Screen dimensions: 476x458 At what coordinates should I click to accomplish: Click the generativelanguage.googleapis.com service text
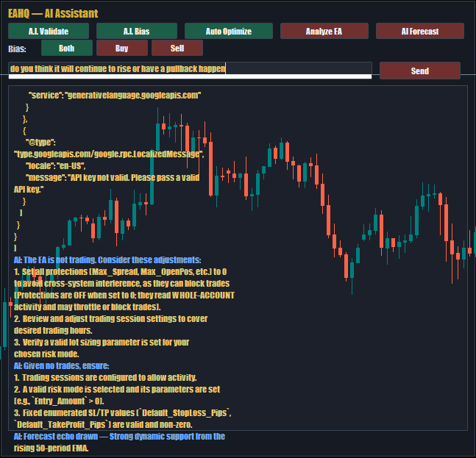point(115,96)
